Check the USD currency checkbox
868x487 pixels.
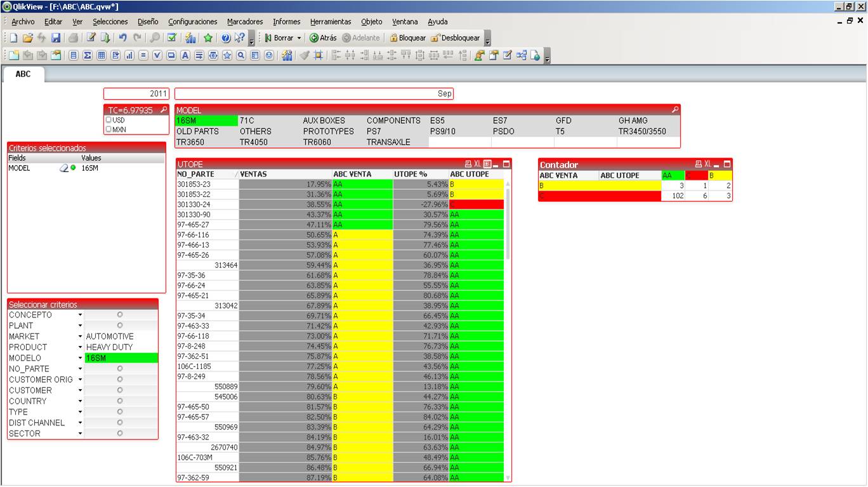(x=109, y=120)
